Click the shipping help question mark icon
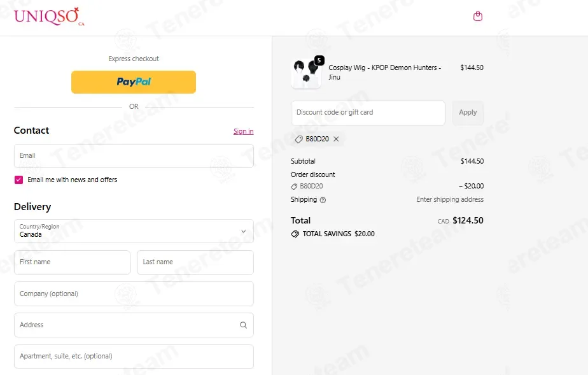The height and width of the screenshot is (375, 588). point(323,200)
